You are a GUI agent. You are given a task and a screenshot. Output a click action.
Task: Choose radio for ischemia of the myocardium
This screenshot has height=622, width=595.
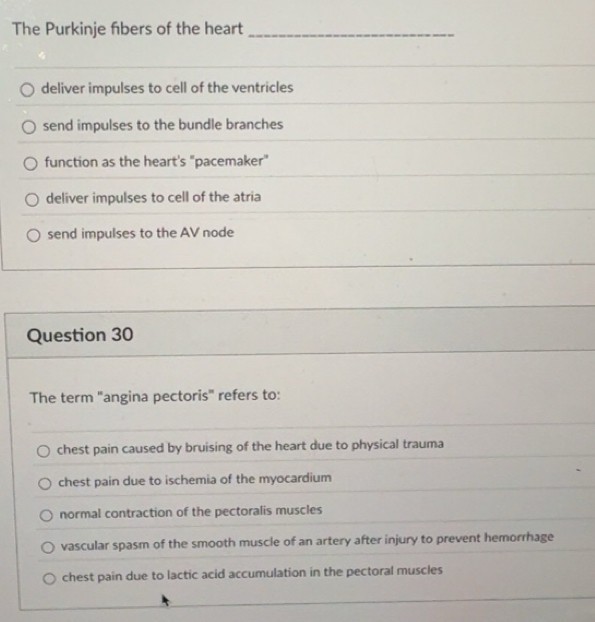(45, 484)
